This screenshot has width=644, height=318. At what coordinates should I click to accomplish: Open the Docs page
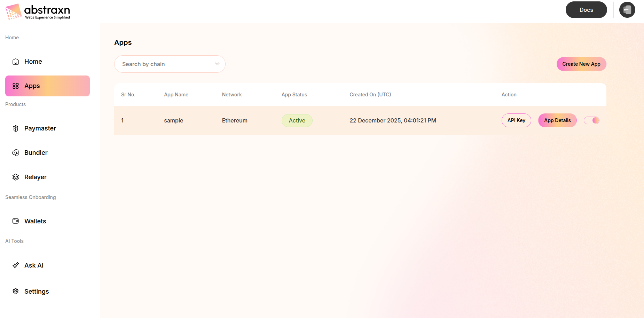586,10
